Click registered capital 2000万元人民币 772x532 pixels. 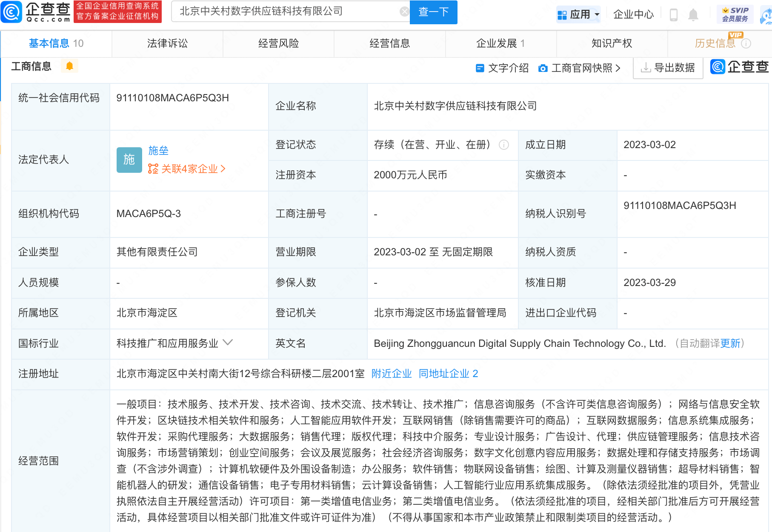[410, 175]
